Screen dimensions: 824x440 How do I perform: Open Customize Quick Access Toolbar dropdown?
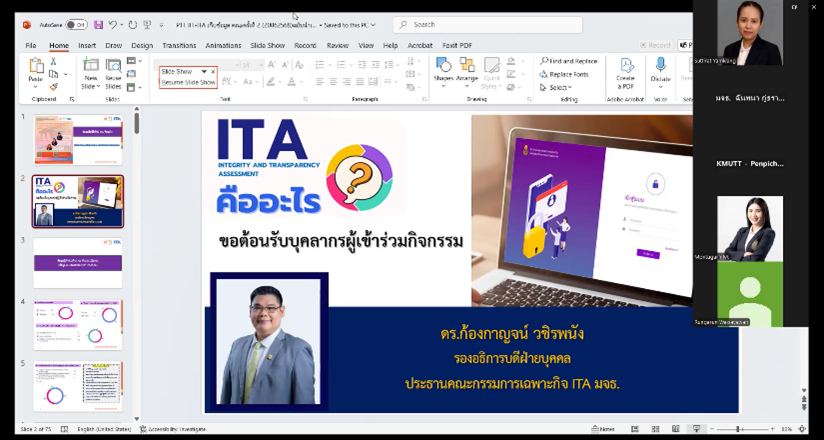click(161, 25)
